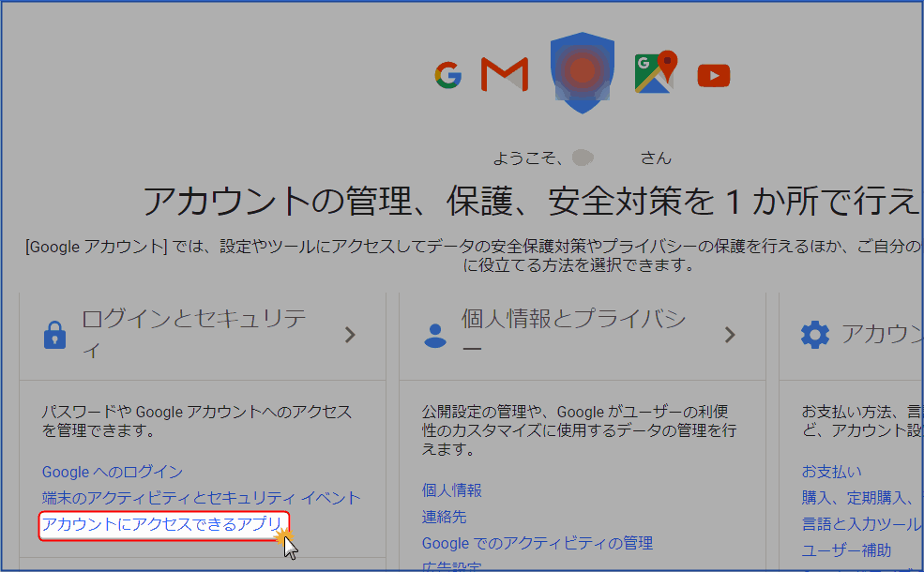This screenshot has width=924, height=572.
Task: Expand 個人情報とプライバシー with its chevron
Action: coord(730,335)
